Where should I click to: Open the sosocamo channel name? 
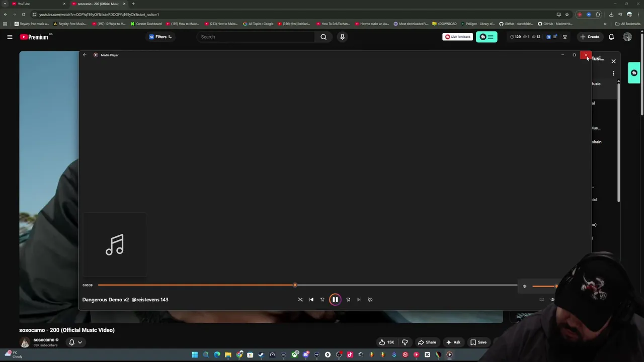(44, 340)
